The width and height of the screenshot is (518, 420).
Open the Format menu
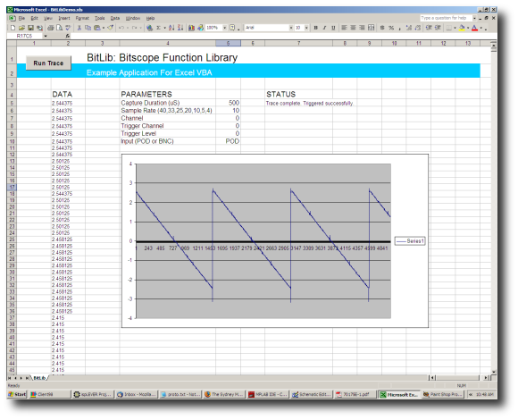82,18
